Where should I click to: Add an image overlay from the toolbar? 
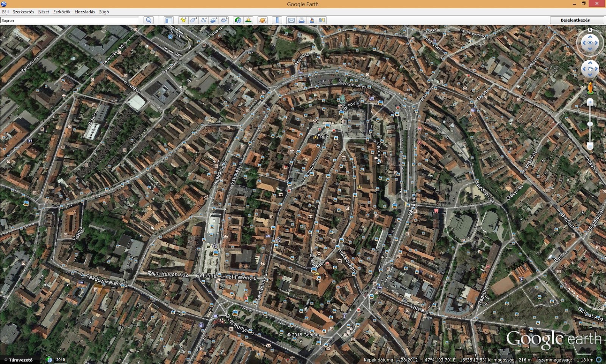click(x=214, y=20)
